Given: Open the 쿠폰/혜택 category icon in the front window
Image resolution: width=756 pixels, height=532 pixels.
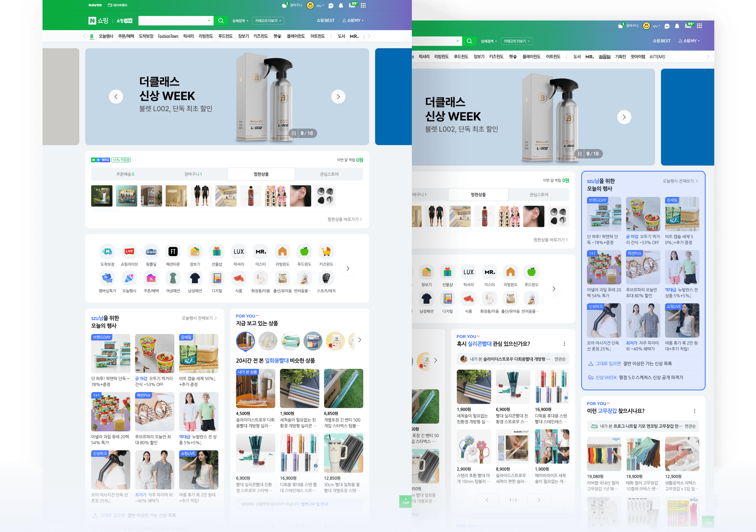Looking at the screenshot, I should coord(151,278).
